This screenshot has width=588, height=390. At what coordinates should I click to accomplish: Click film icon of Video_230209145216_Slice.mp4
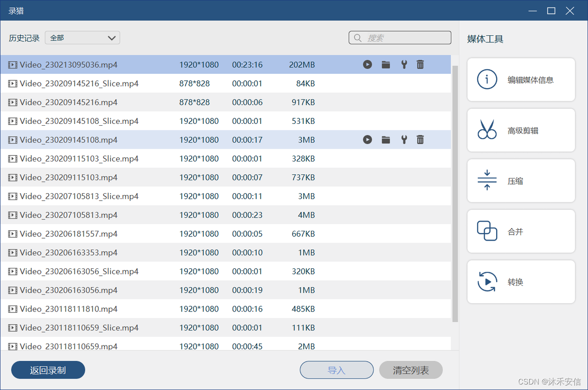12,84
